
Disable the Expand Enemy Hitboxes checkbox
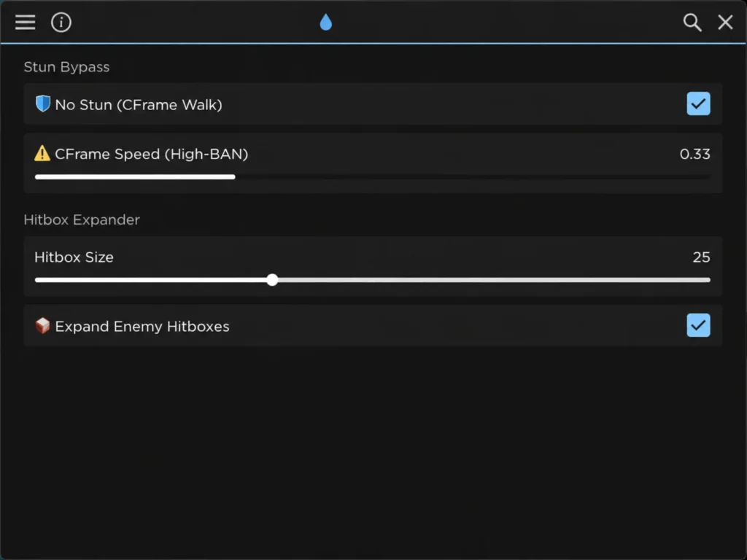698,325
